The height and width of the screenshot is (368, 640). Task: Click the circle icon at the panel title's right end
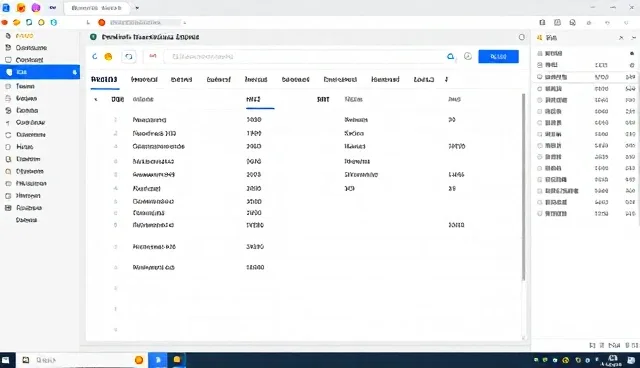522,37
